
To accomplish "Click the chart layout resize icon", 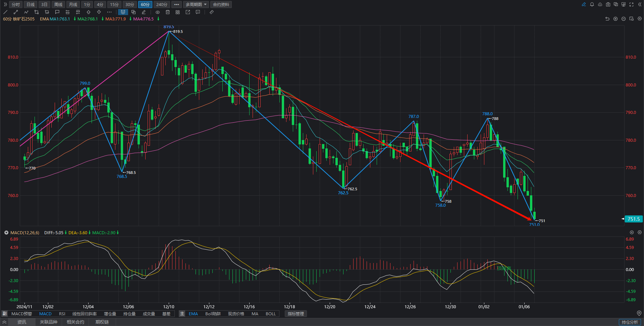I will coord(632,19).
